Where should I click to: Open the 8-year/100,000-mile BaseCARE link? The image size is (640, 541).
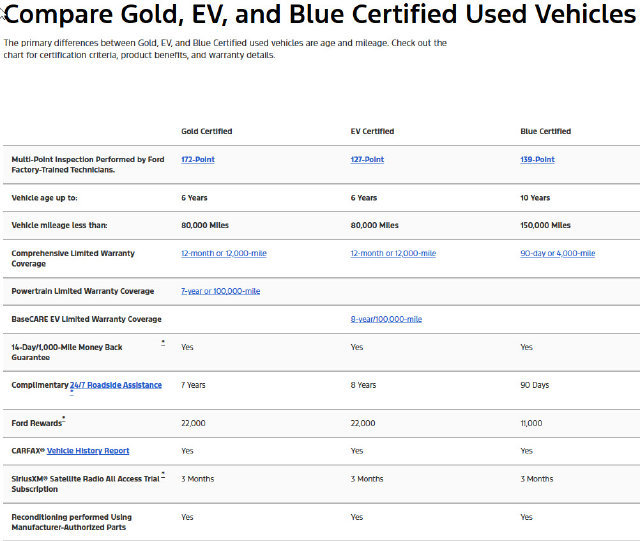coord(386,319)
